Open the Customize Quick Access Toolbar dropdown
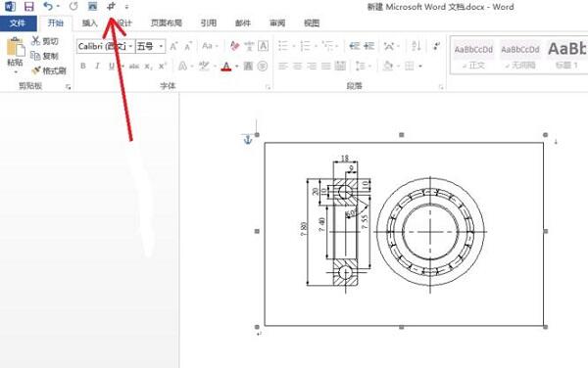The image size is (588, 368). pos(126,7)
